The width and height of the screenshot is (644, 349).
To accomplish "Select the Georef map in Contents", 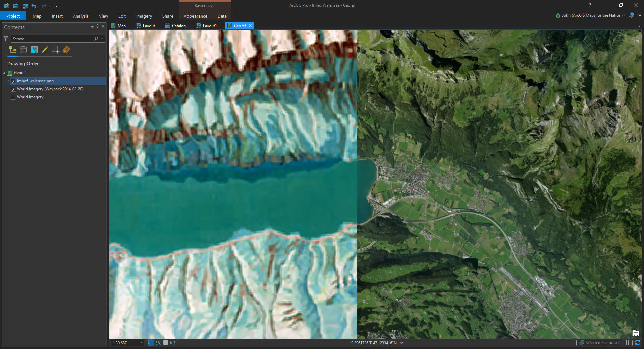I will [20, 73].
